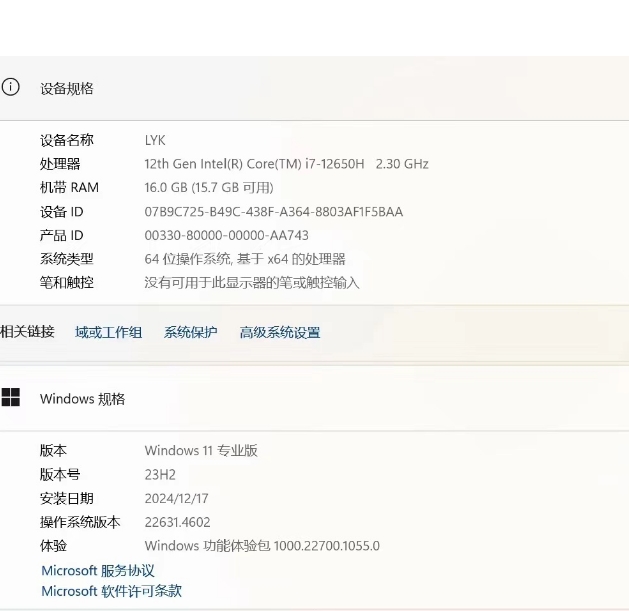The height and width of the screenshot is (611, 629).
Task: Select the experience value 1000.22700.1055.0
Action: click(x=262, y=546)
